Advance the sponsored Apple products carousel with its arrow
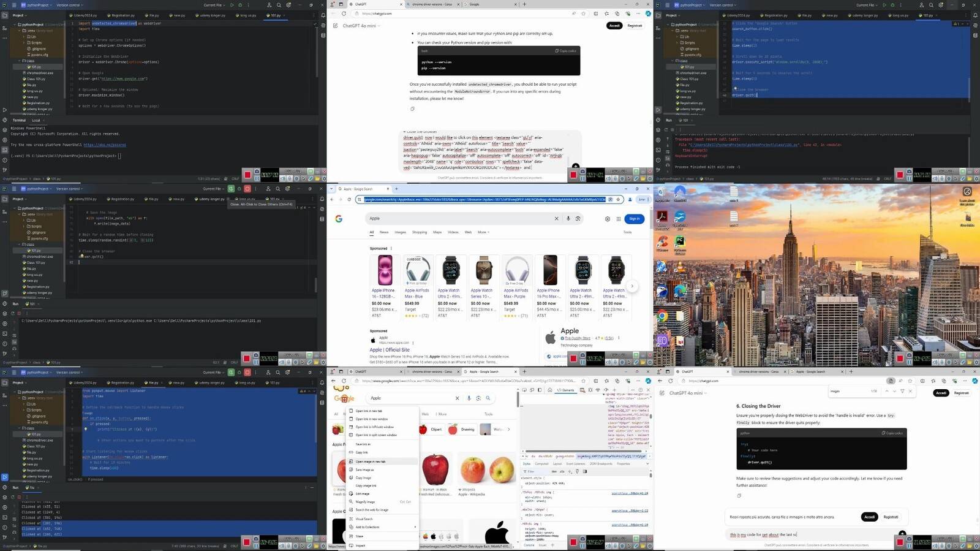 [x=632, y=286]
